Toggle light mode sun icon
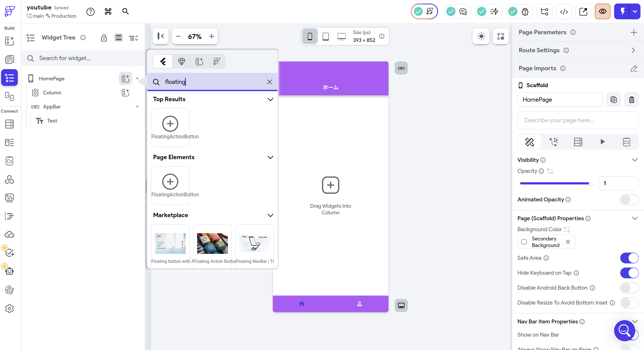The width and height of the screenshot is (644, 350). [481, 36]
